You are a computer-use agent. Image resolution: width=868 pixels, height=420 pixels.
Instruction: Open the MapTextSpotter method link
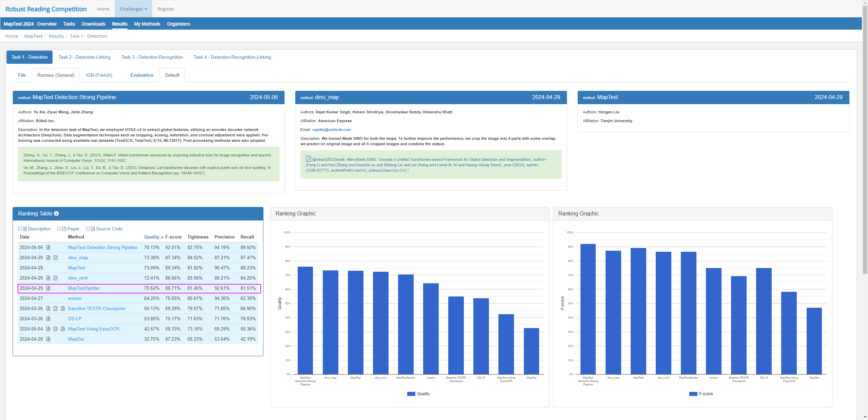(84, 288)
